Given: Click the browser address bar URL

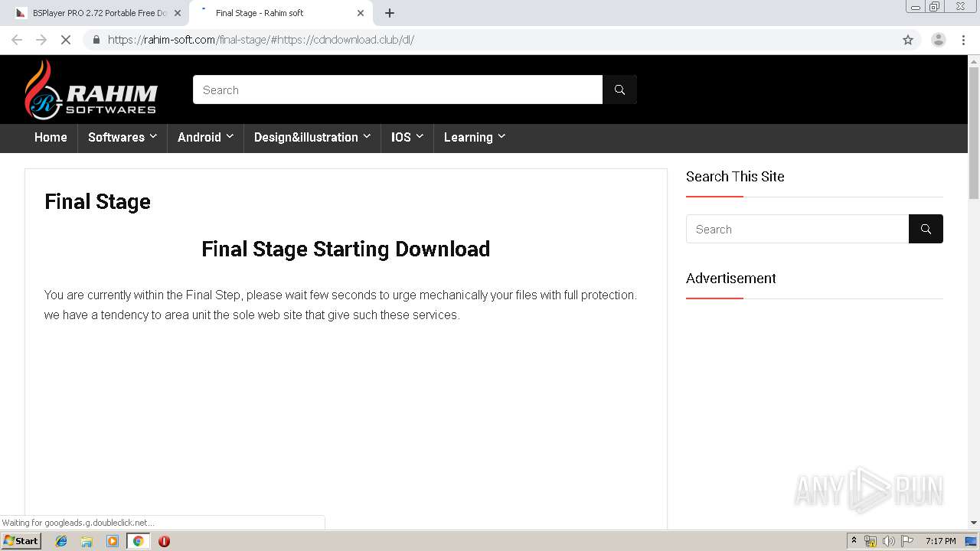Looking at the screenshot, I should click(261, 40).
